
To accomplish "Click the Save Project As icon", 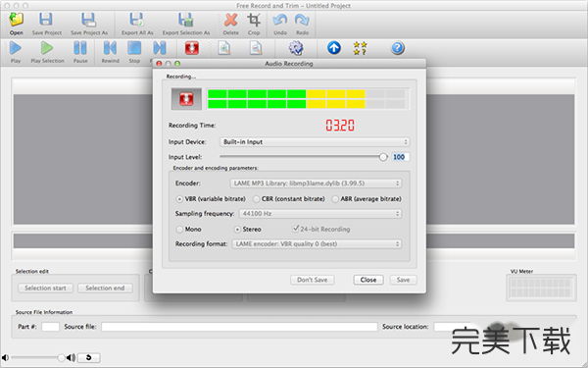I will [x=88, y=20].
